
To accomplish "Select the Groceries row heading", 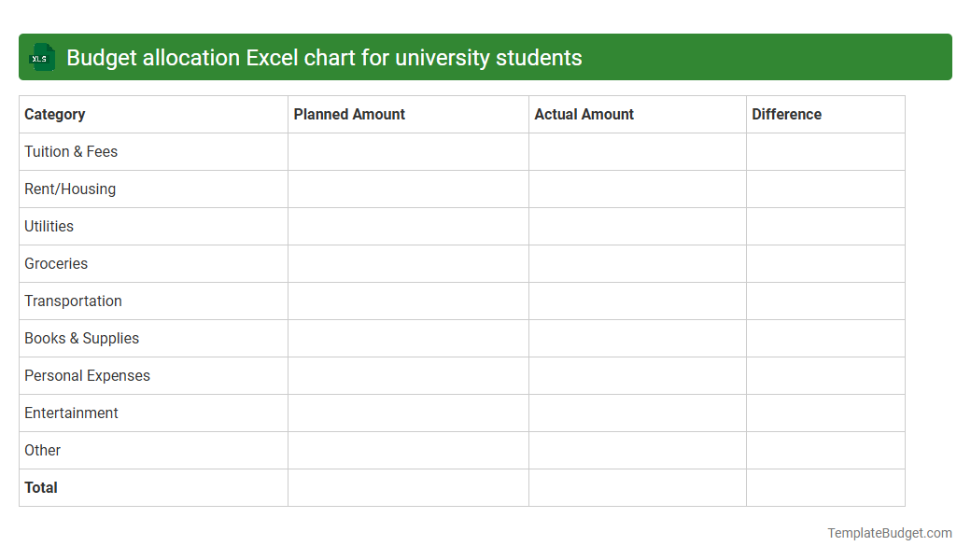I will [x=56, y=263].
